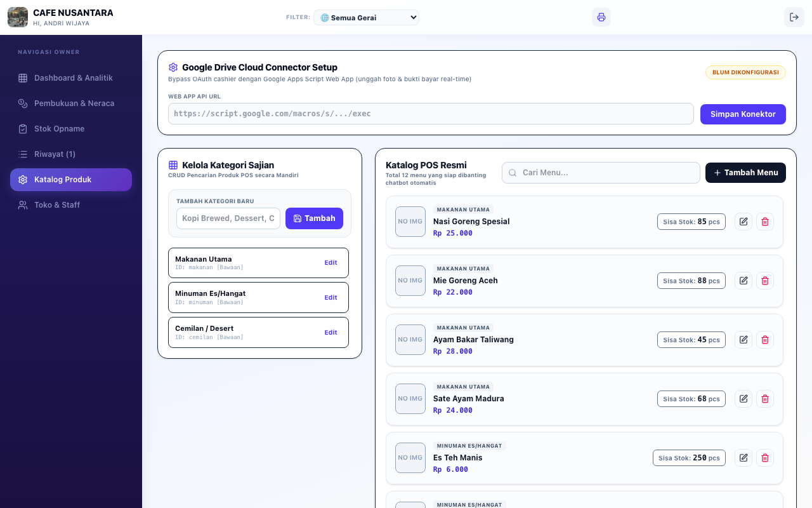
Task: Delete Sate Ayam Madura menu item
Action: 765,399
